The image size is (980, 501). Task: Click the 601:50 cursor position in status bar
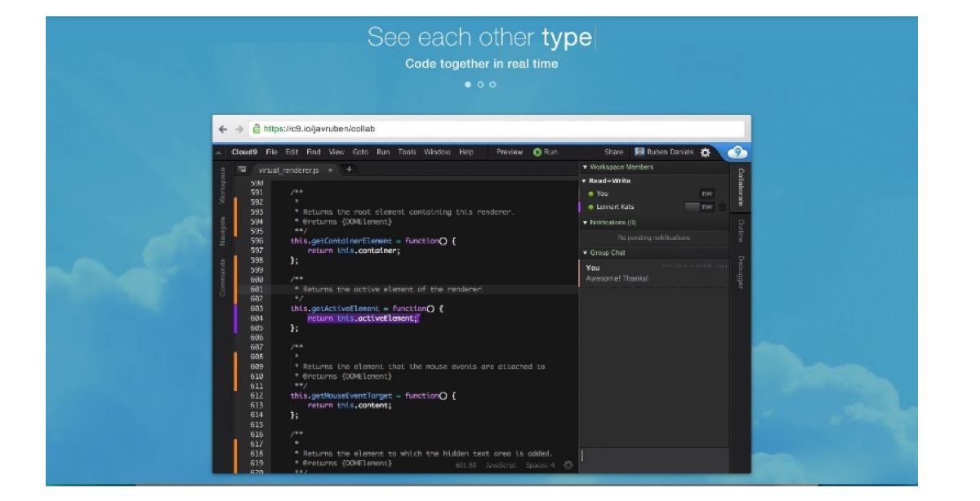465,465
